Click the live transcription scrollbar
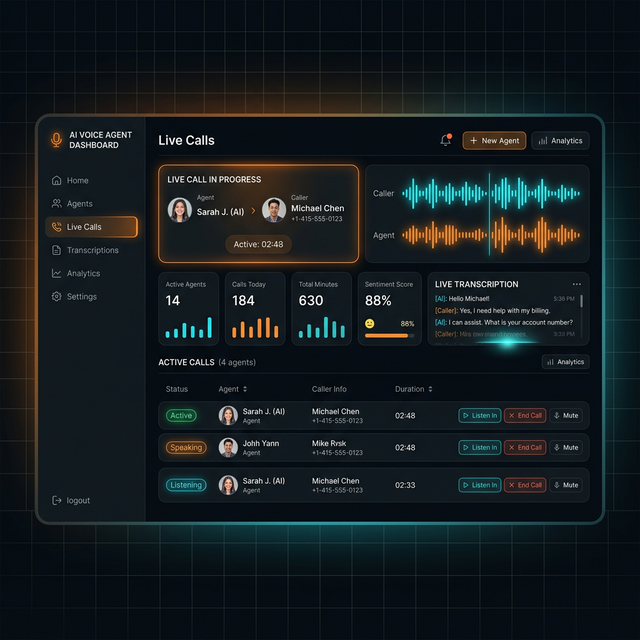Viewport: 640px width, 640px height. (581, 301)
